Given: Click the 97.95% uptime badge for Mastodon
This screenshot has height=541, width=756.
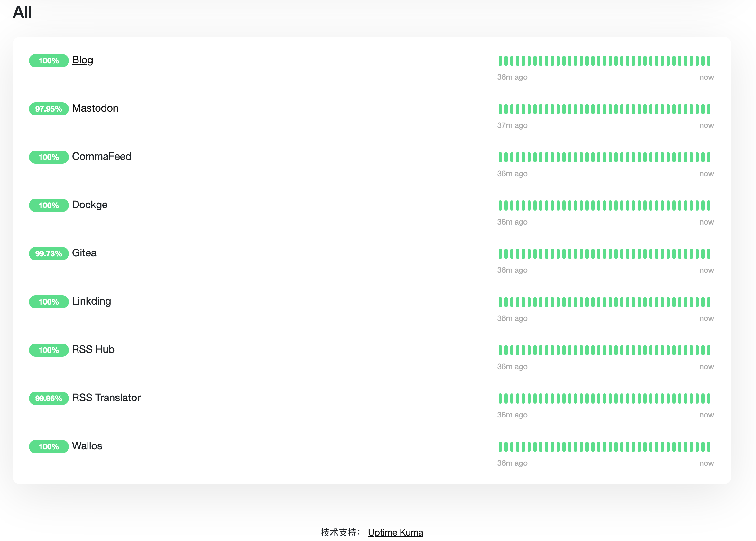Looking at the screenshot, I should click(49, 109).
